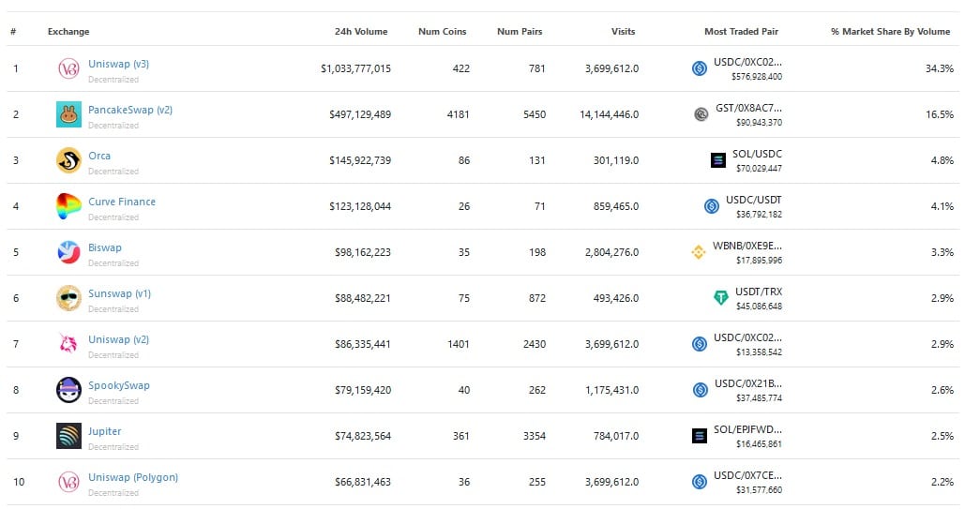Image resolution: width=980 pixels, height=509 pixels.
Task: Click the SOL coin icon in the Jupiter row
Action: pos(700,436)
